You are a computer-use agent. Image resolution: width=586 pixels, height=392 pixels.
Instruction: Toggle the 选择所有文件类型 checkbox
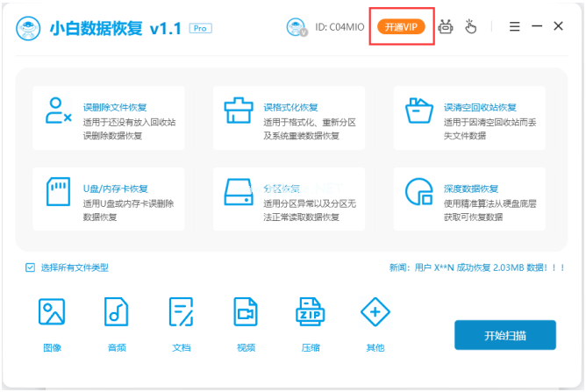point(31,267)
